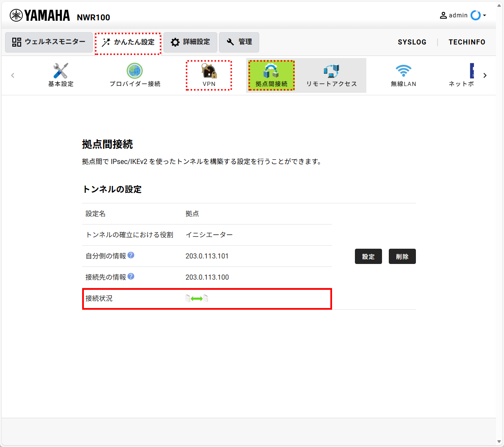The height and width of the screenshot is (447, 504).
Task: Click the YAMAHA logo
Action: pyautogui.click(x=40, y=15)
